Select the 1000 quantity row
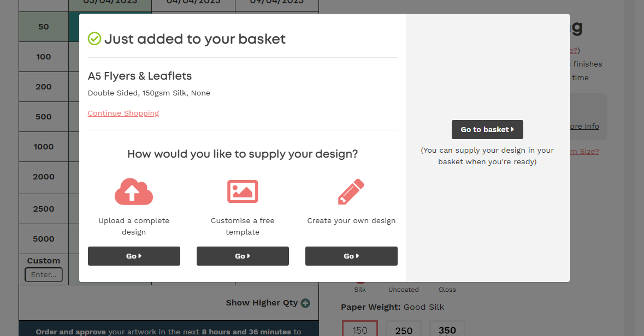The height and width of the screenshot is (336, 644). pyautogui.click(x=44, y=147)
